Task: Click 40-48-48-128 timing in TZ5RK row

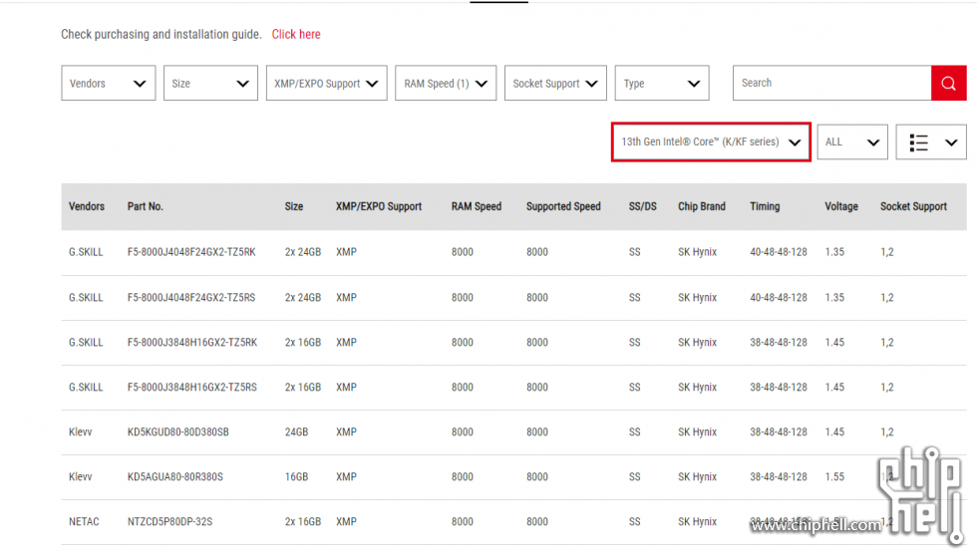Action: pyautogui.click(x=779, y=252)
